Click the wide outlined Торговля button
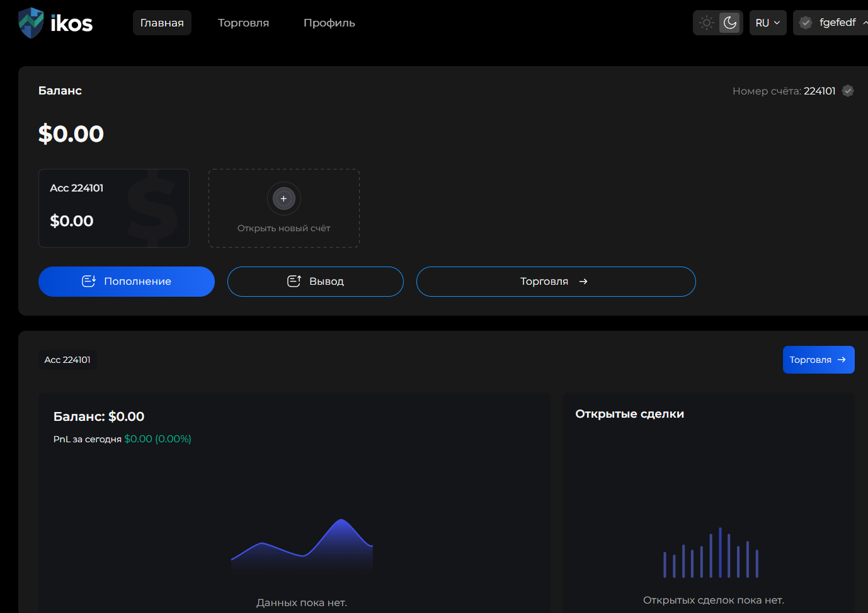The height and width of the screenshot is (613, 868). coord(556,282)
